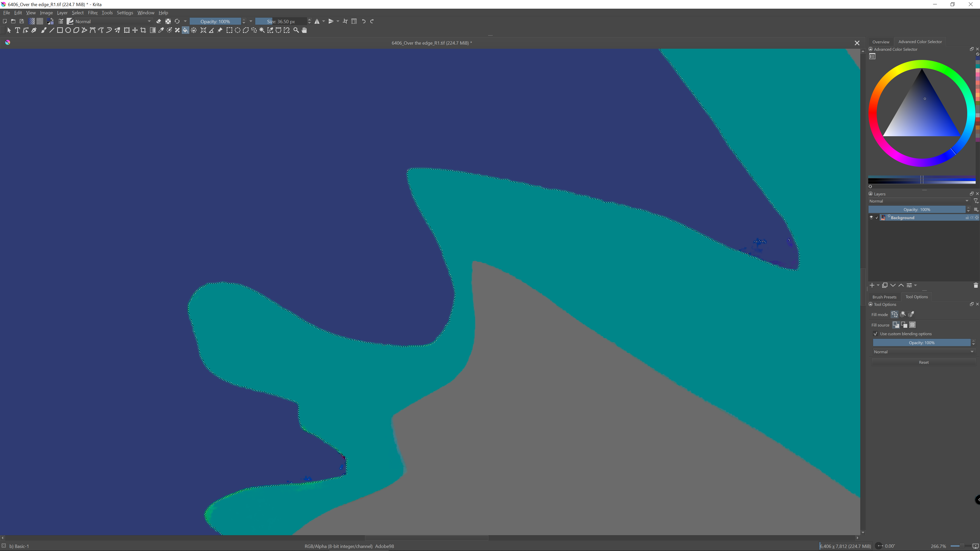Viewport: 980px width, 551px height.
Task: Click the layer Opacity slider
Action: [916, 209]
